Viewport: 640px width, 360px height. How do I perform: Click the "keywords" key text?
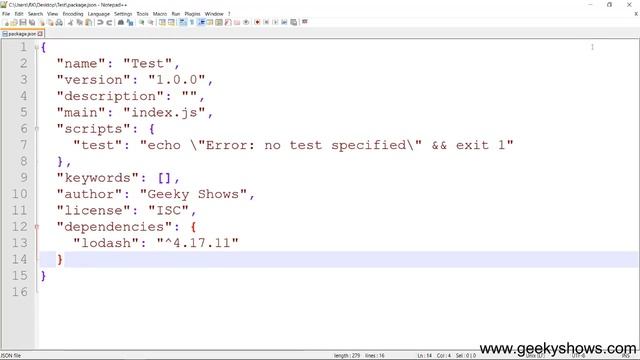(x=97, y=178)
